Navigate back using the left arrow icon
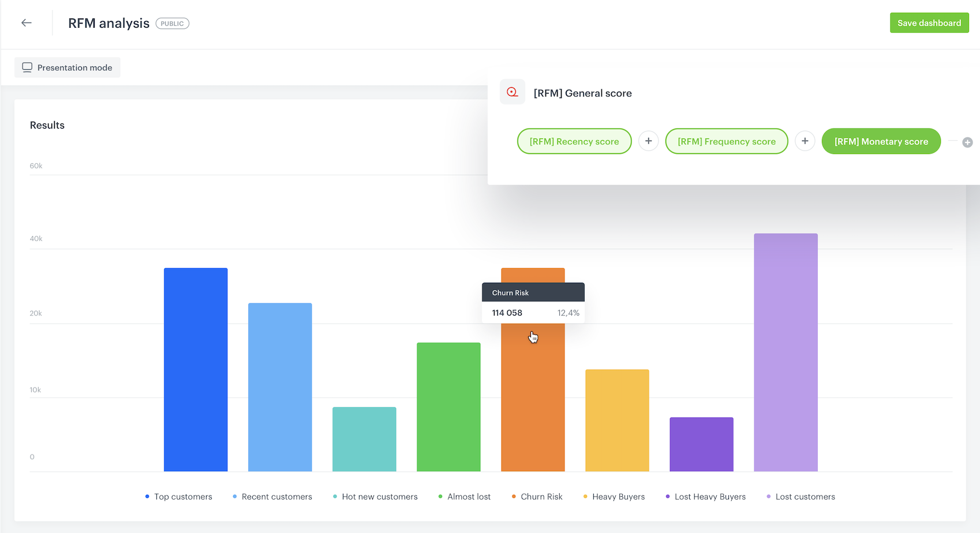This screenshot has width=980, height=533. click(26, 22)
